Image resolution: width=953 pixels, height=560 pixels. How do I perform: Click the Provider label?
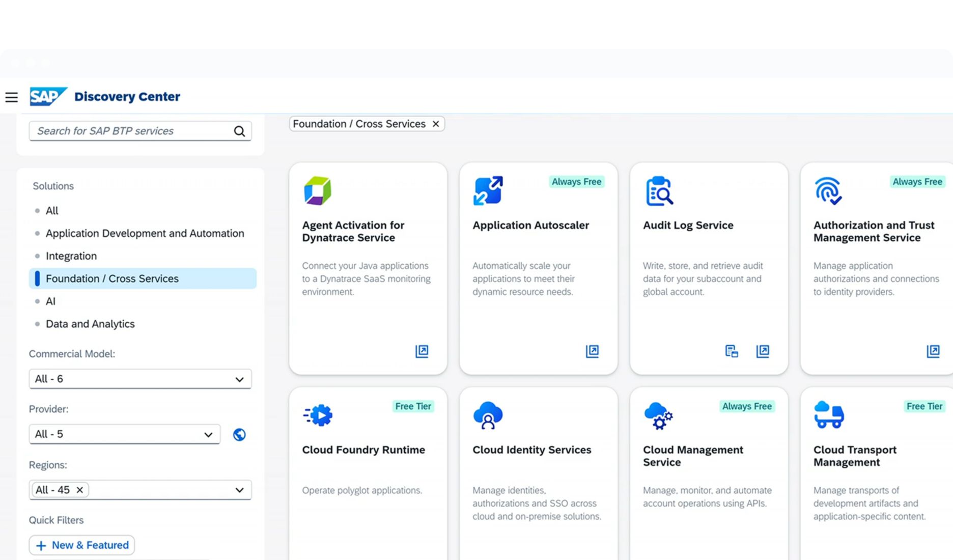48,409
